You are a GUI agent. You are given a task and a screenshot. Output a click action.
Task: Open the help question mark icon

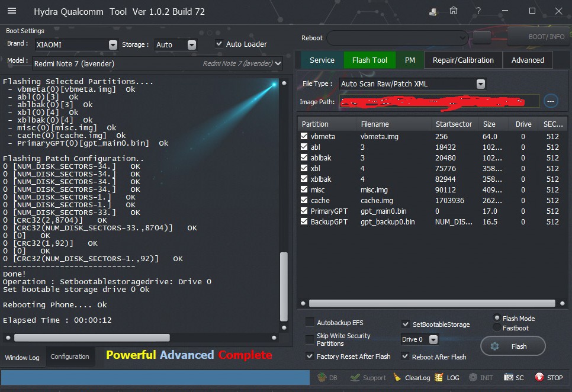click(478, 11)
